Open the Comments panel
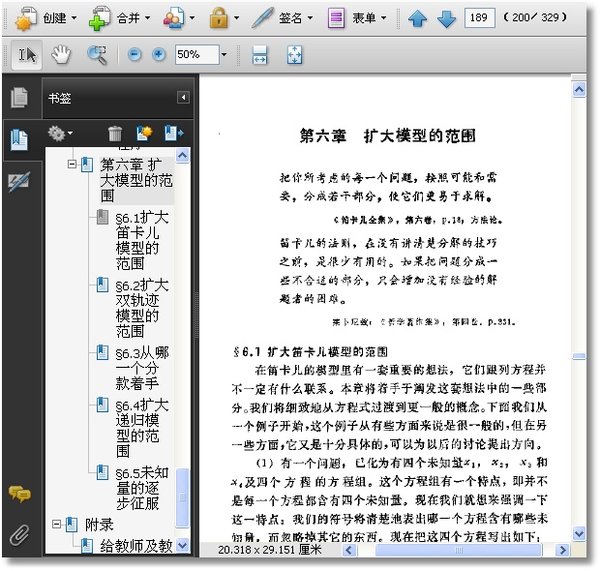600x571 pixels. [18, 494]
